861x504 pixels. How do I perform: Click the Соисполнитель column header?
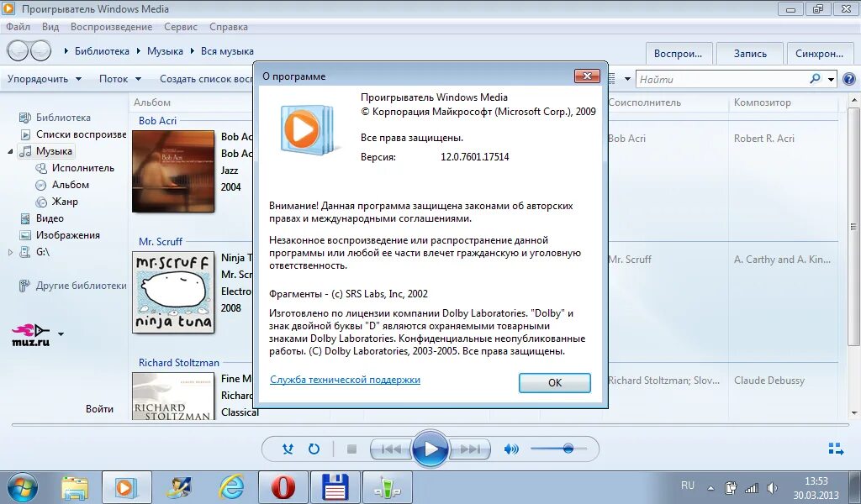[644, 102]
